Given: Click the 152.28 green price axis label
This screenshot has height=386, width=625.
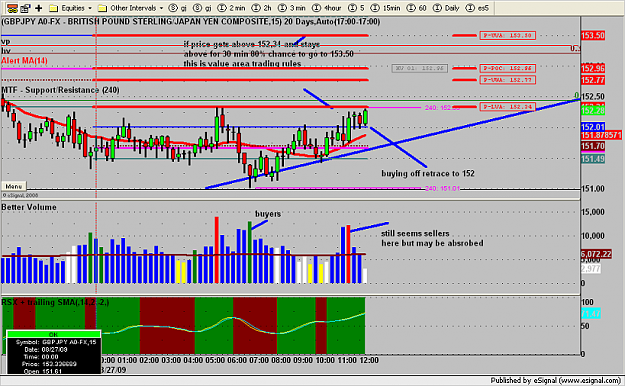Looking at the screenshot, I should click(x=593, y=110).
